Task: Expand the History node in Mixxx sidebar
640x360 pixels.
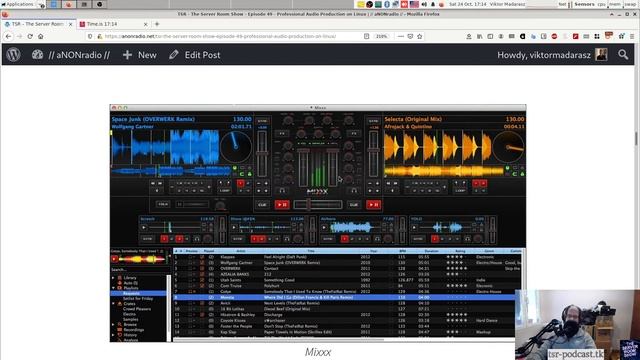Action: [x=113, y=335]
